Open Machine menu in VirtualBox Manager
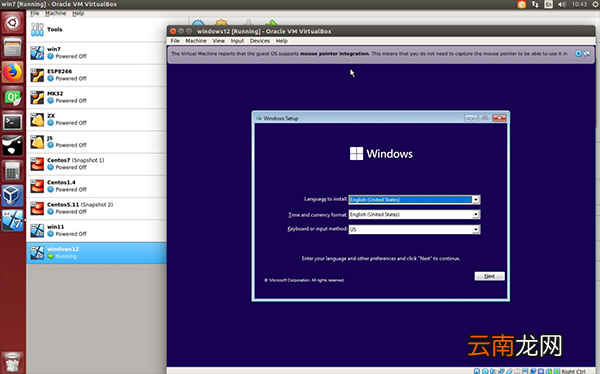Screen dimensions: 600x374 [55, 13]
